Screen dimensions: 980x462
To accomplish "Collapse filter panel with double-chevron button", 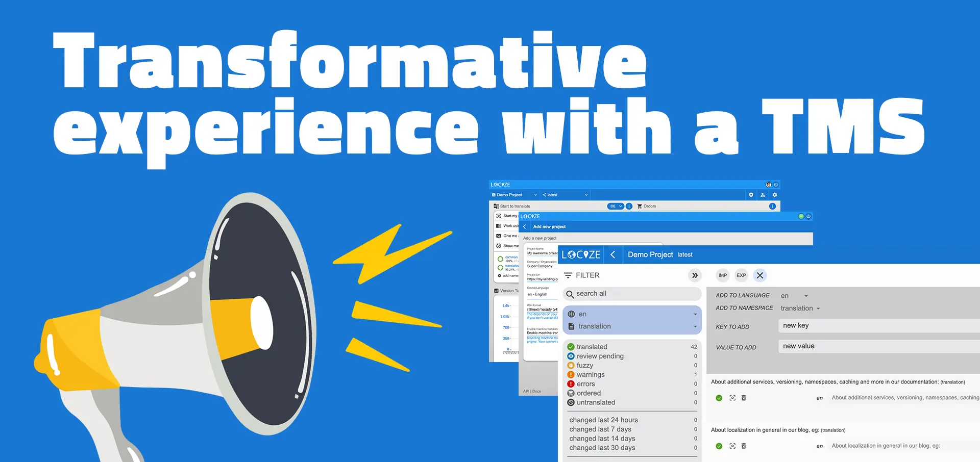I will (x=694, y=275).
